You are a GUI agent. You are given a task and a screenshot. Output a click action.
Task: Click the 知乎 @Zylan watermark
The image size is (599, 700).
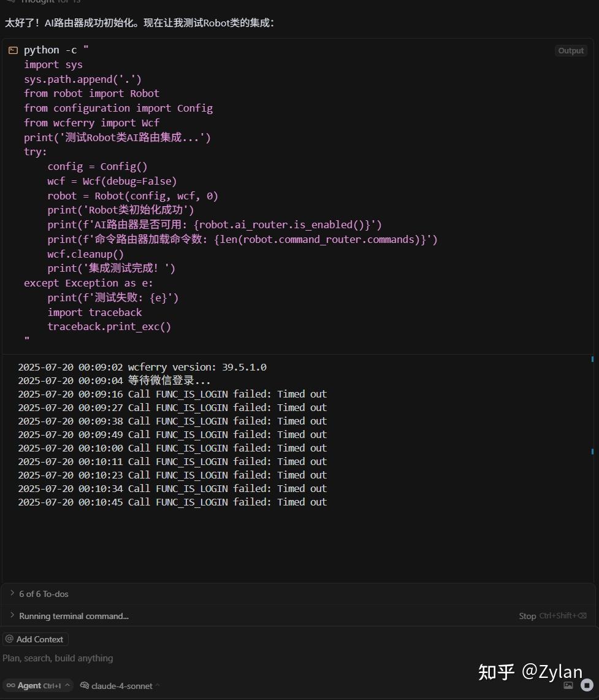coord(530,672)
